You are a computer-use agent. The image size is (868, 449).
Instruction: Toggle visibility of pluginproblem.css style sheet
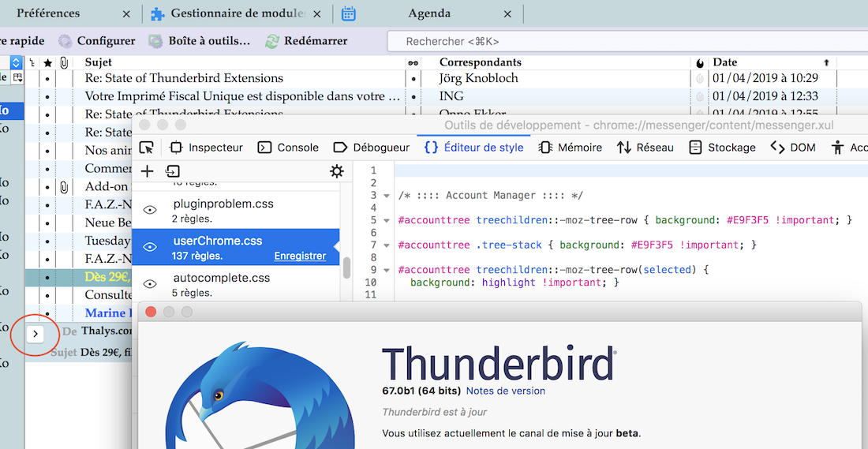click(149, 210)
